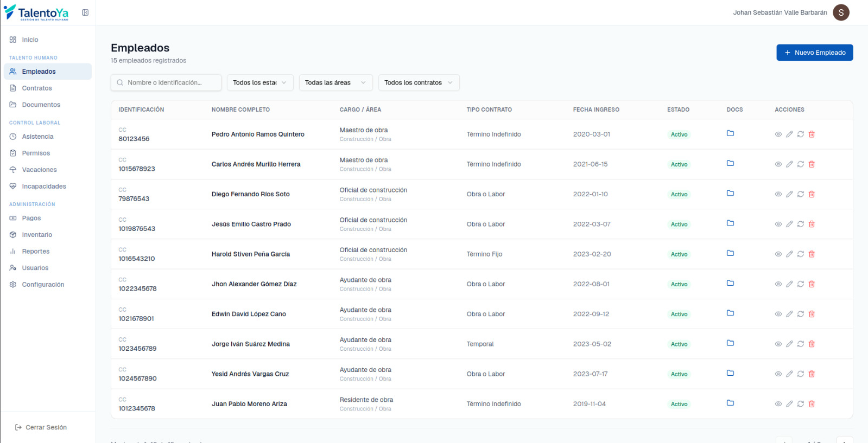Screen dimensions: 868x443
Task: Delete employee Jhon Alexander Gómez Díaz
Action: pyautogui.click(x=812, y=284)
